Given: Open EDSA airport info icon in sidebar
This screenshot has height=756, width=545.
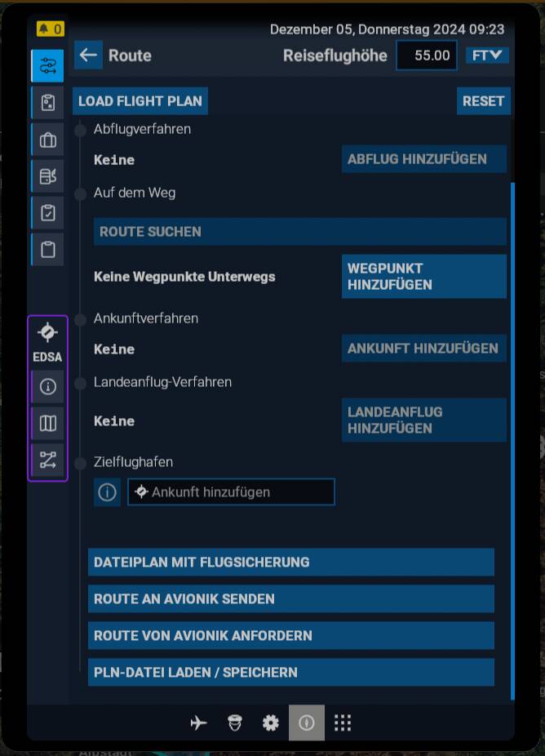Looking at the screenshot, I should [x=47, y=387].
